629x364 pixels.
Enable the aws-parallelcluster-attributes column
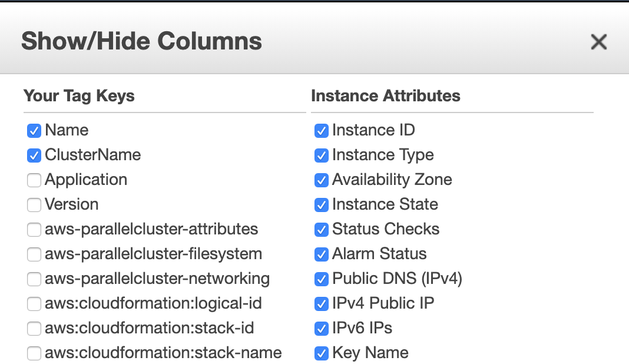tap(34, 230)
